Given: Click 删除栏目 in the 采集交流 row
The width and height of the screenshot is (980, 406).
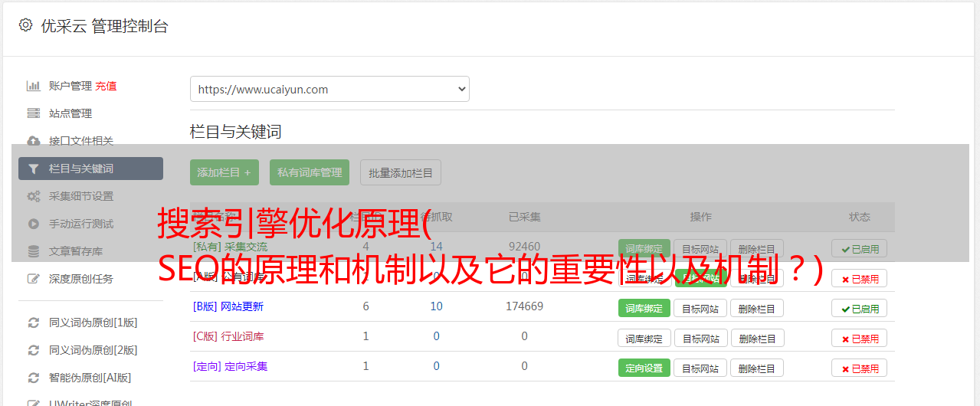Looking at the screenshot, I should 757,248.
